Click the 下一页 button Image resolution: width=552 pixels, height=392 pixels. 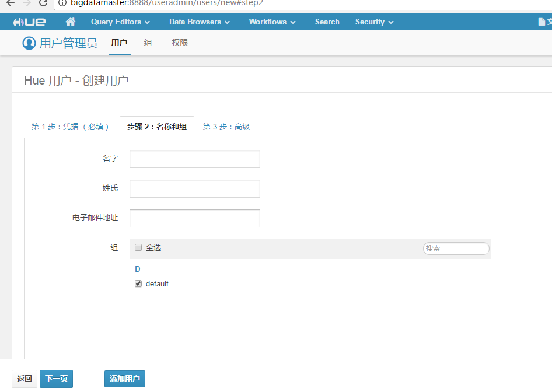57,379
